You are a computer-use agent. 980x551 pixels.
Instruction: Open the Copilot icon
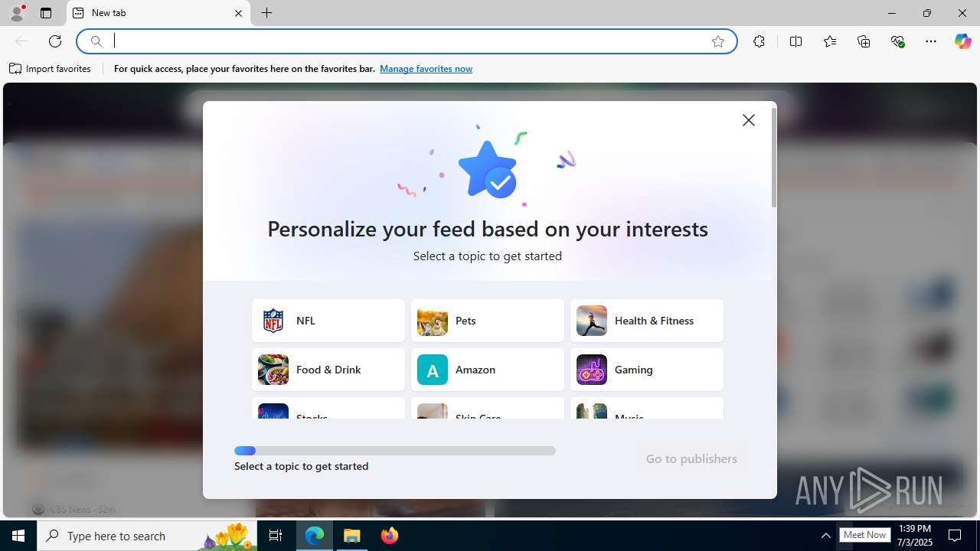click(962, 41)
